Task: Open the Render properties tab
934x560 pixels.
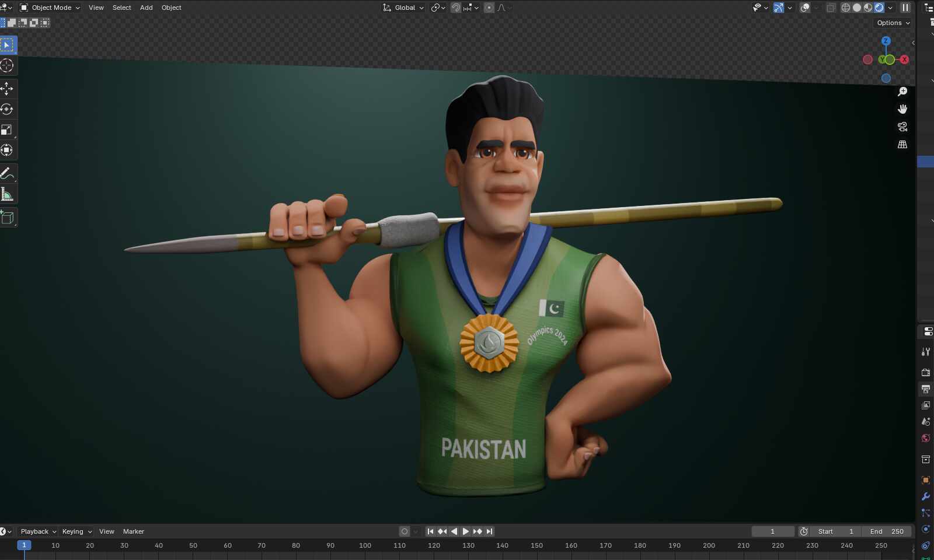Action: point(926,372)
